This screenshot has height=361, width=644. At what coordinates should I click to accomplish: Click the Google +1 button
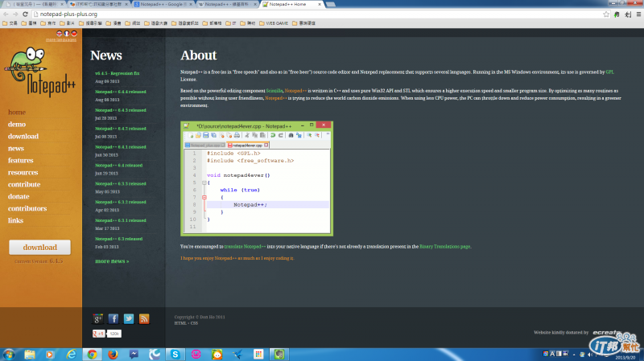[x=98, y=334]
